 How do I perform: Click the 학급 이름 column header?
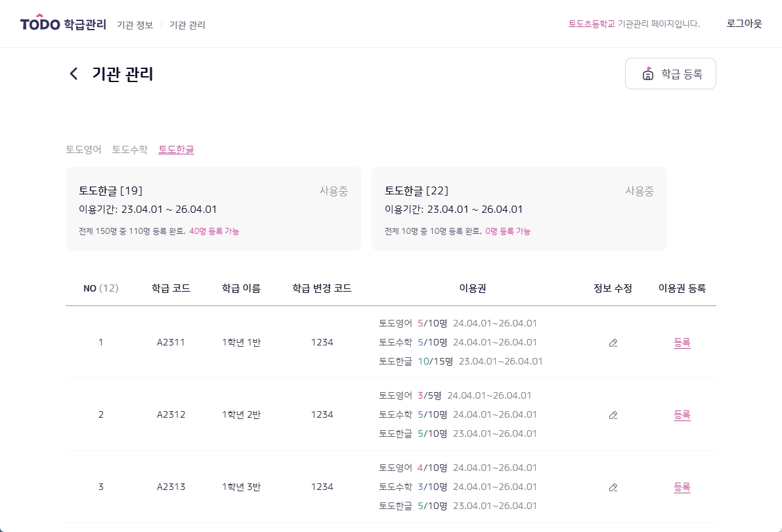(x=241, y=288)
